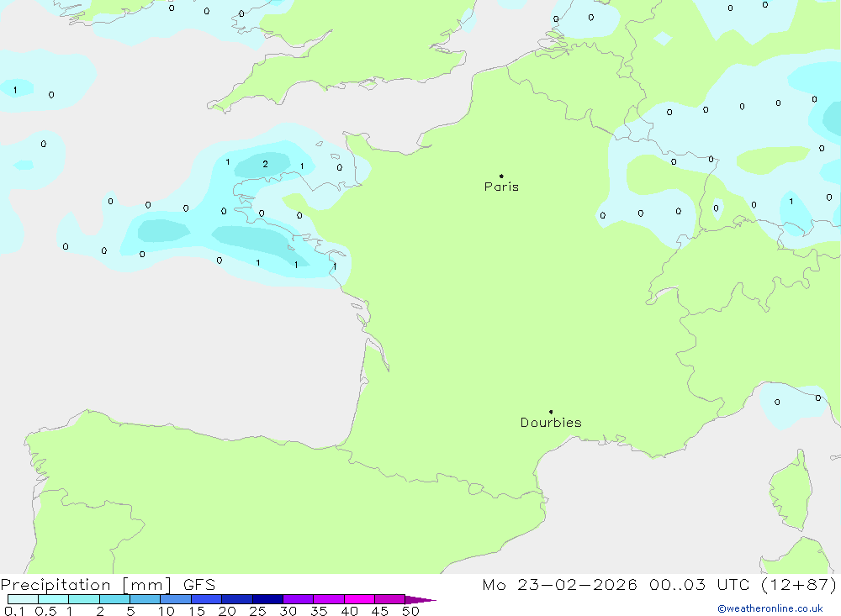Click the legend value label 25
Image resolution: width=841 pixels, height=616 pixels.
tap(257, 611)
